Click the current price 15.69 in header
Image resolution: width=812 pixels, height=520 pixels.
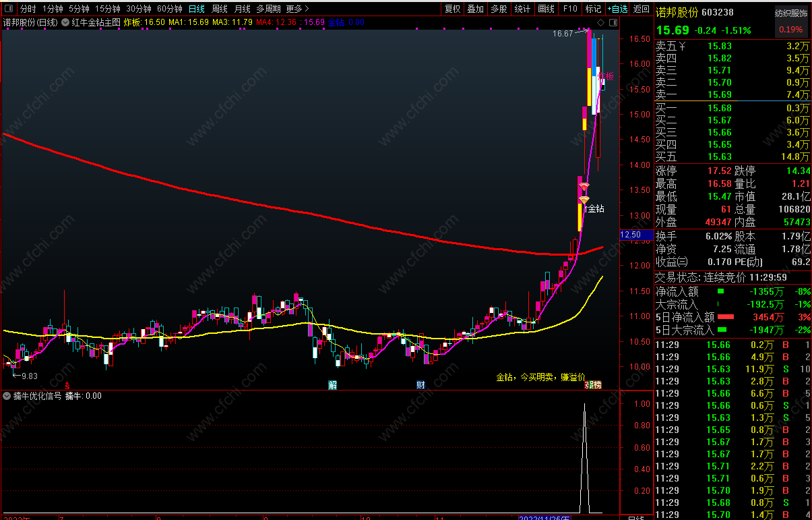(x=673, y=30)
